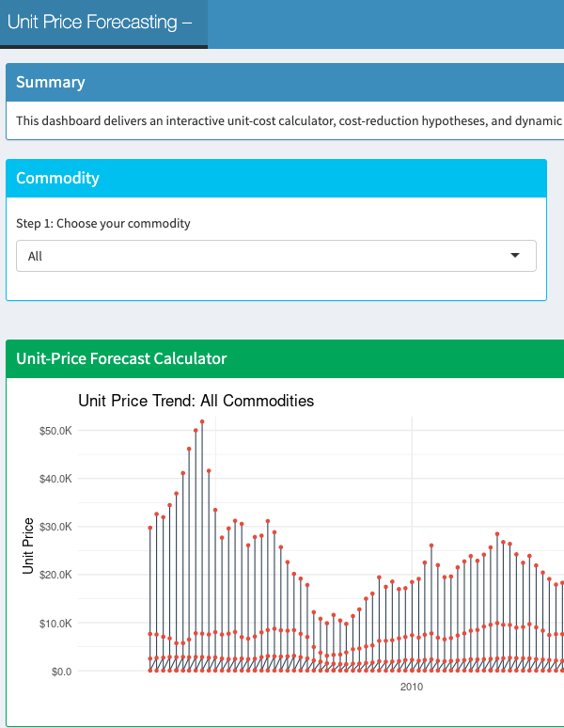Open the commodity dropdown showing All
Image resolution: width=564 pixels, height=728 pixels.
click(276, 256)
